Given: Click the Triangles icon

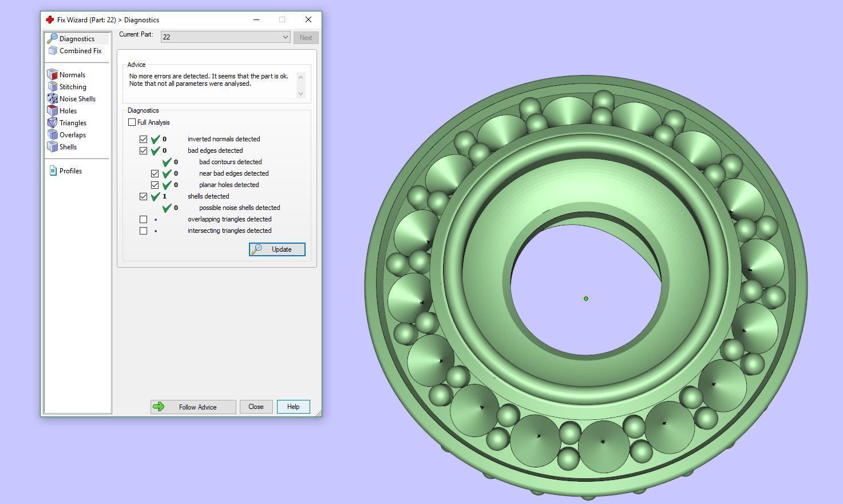Looking at the screenshot, I should 53,122.
